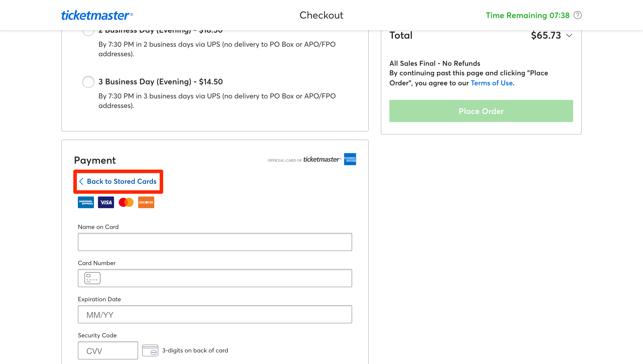
Task: Click the CVV card hint icon
Action: coord(150,350)
